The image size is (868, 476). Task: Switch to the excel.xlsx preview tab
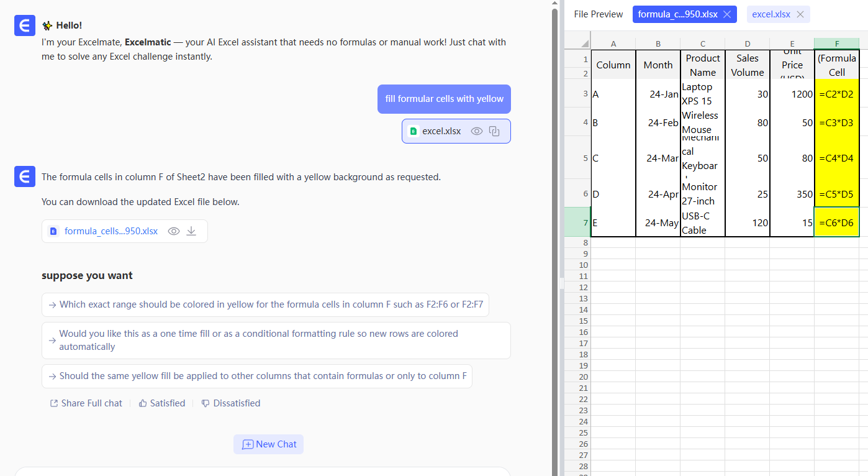[x=770, y=14]
